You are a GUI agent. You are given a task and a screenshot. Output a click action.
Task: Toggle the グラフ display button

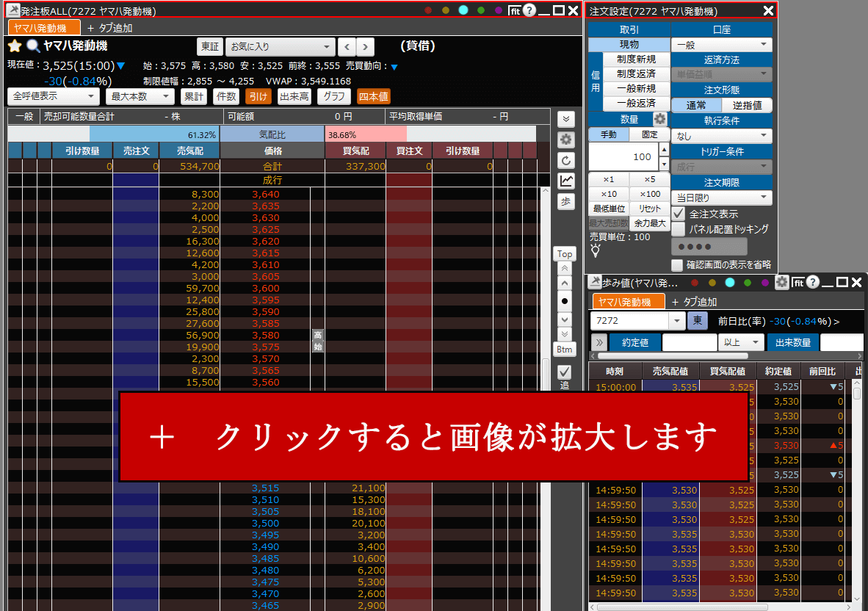click(334, 96)
